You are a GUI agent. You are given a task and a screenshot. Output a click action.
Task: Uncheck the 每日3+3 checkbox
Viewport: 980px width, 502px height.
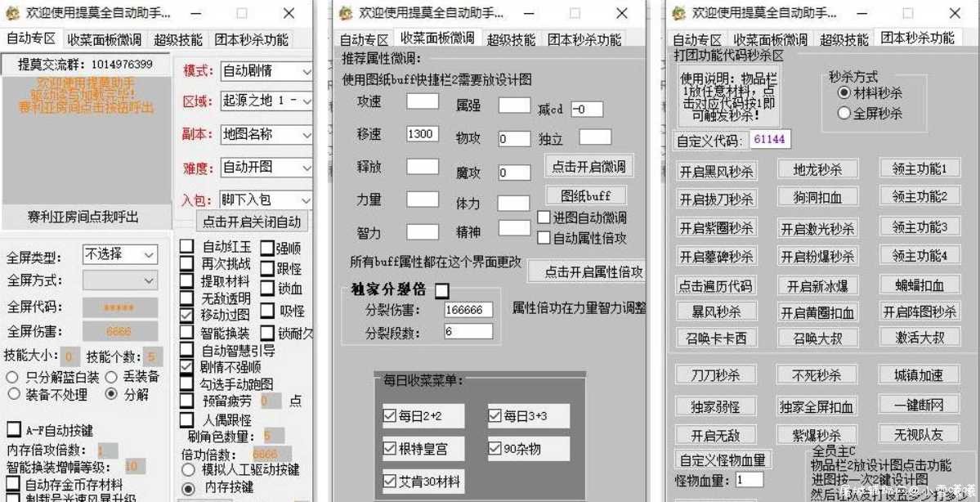(495, 415)
